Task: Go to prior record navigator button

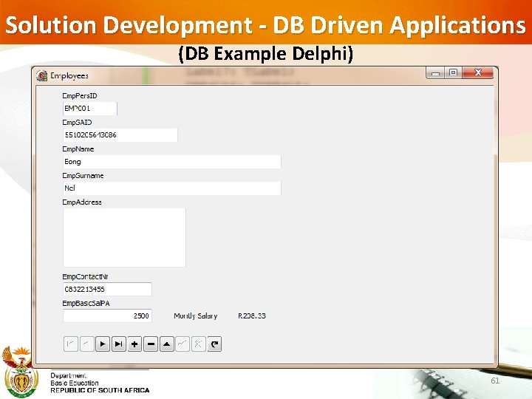Action: tap(86, 344)
